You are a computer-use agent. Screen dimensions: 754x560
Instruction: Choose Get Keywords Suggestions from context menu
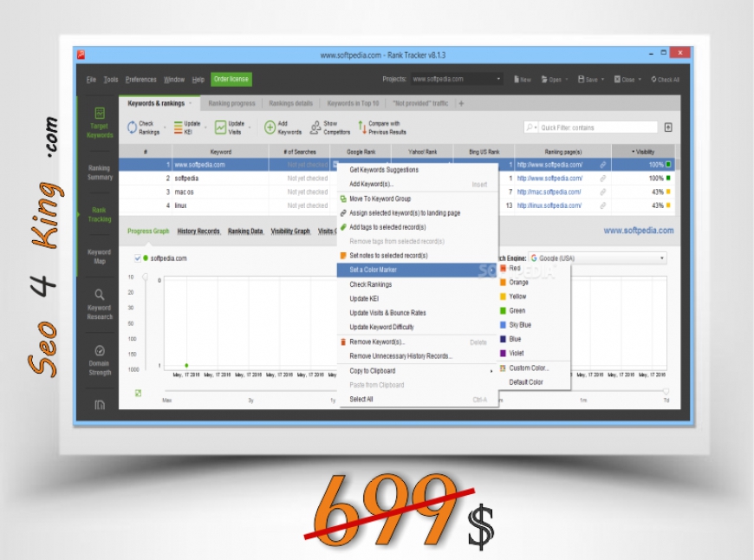(384, 170)
